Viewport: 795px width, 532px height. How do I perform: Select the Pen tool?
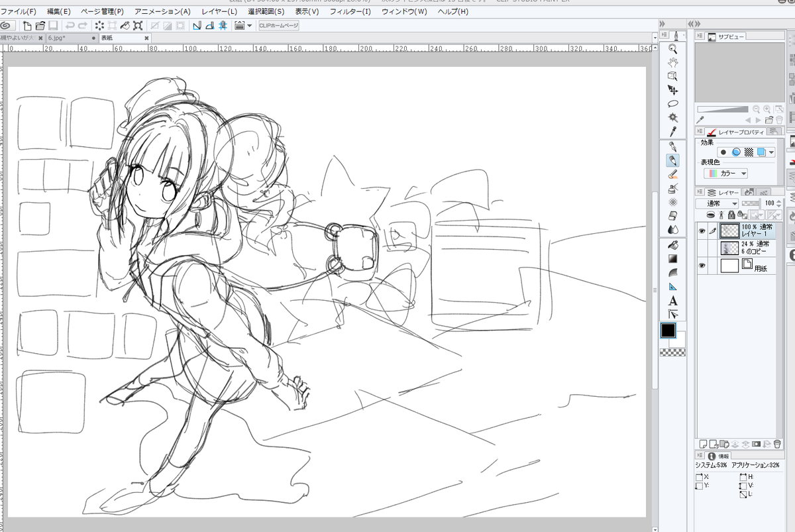click(x=672, y=146)
